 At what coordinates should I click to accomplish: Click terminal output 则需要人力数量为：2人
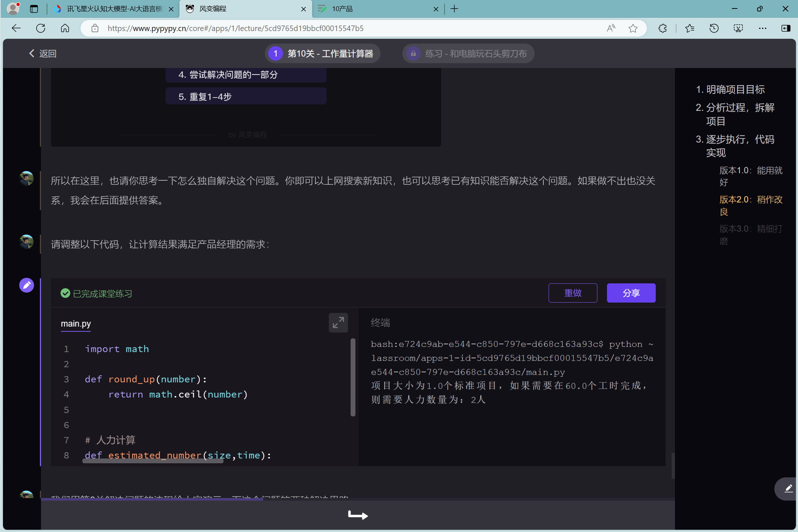(x=428, y=400)
